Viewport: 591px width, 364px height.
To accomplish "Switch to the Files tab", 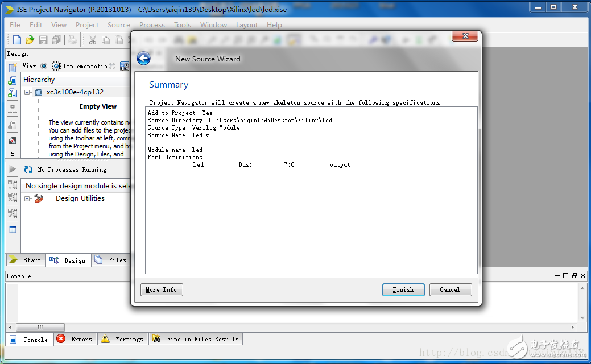I will (111, 260).
